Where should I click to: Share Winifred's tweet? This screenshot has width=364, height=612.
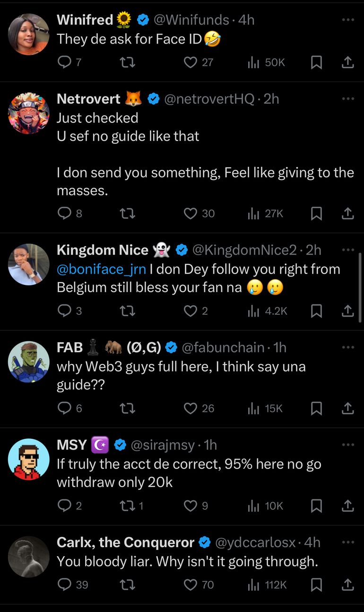(x=347, y=62)
